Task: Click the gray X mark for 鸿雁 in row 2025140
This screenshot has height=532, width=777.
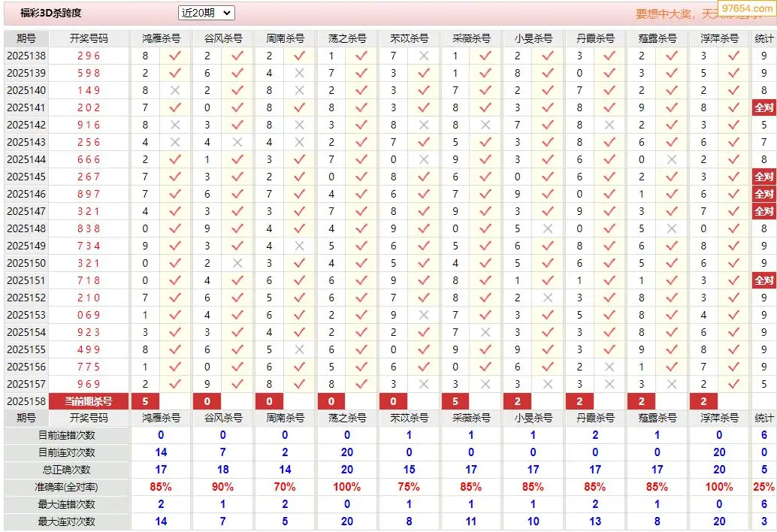Action: pos(175,91)
